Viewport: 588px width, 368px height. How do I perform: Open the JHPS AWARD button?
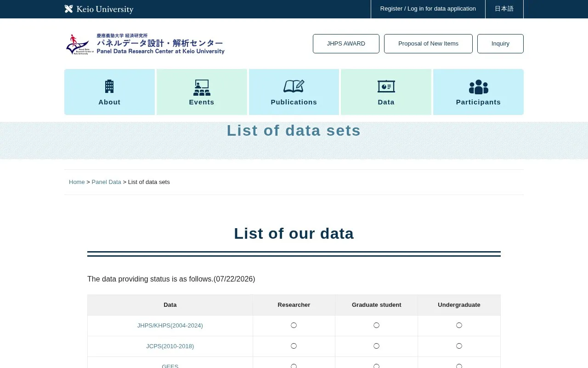346,44
